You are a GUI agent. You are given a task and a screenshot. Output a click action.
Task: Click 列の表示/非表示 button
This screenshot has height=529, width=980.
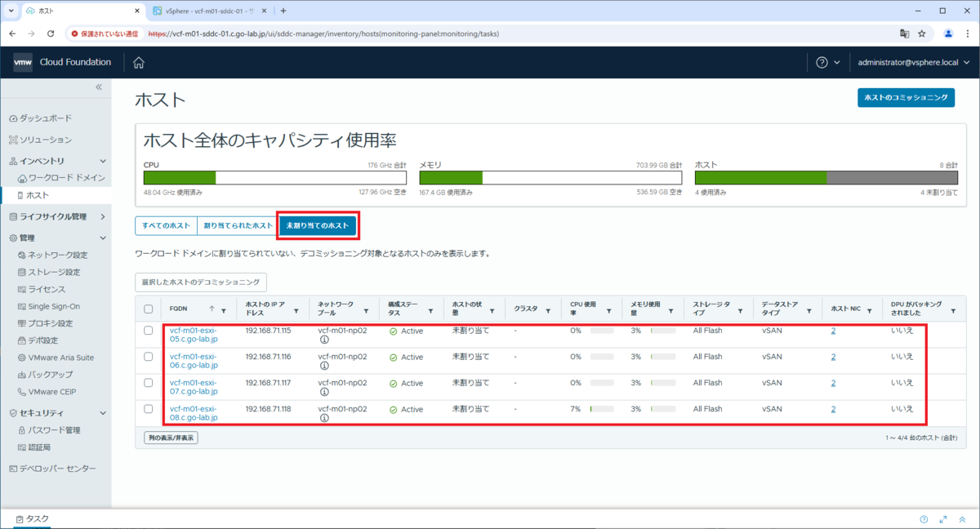171,438
